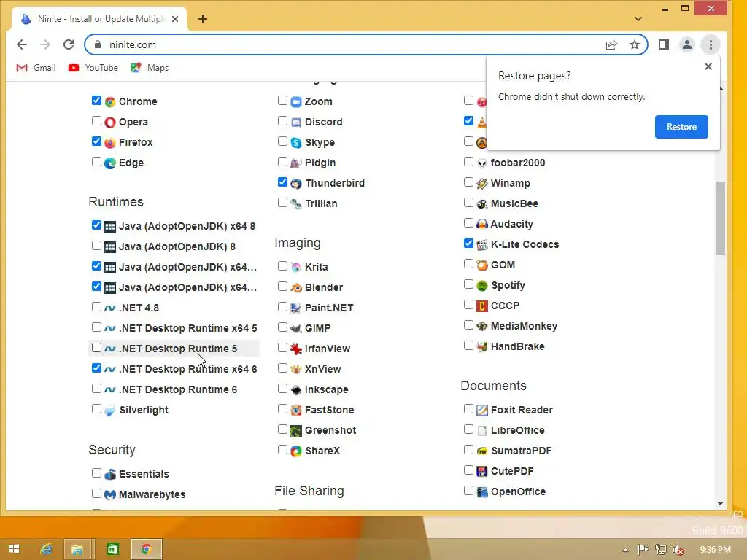This screenshot has height=560, width=747.
Task: Click the Opera logo icon
Action: [110, 122]
